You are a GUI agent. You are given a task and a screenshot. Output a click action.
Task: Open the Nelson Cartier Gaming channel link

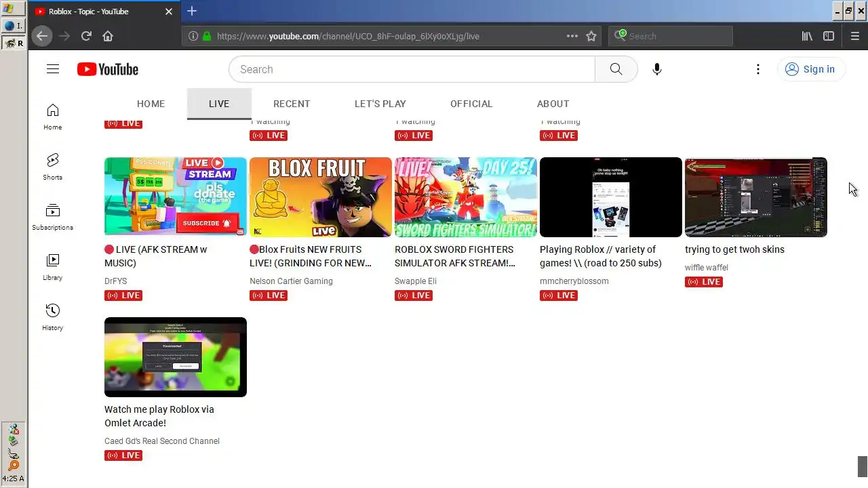coord(291,281)
